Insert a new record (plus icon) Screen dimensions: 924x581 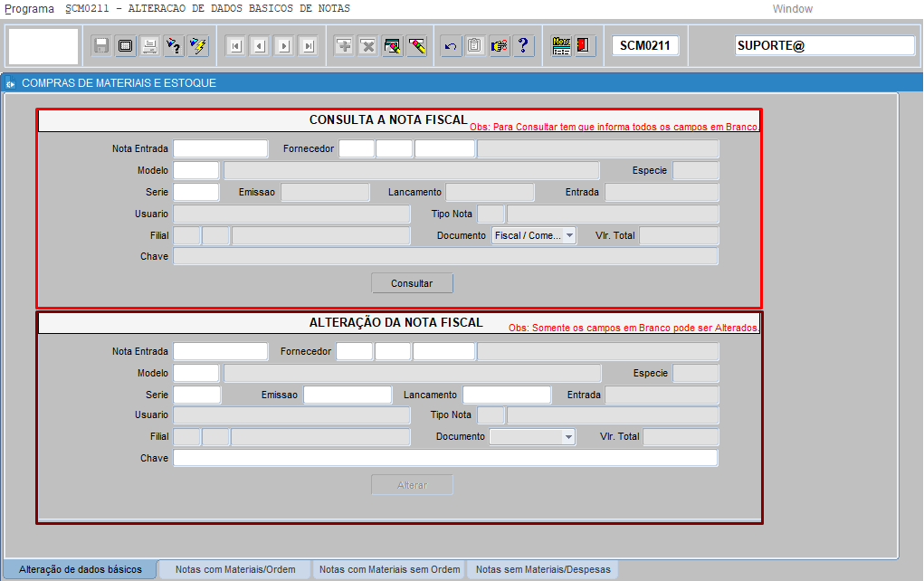(344, 46)
